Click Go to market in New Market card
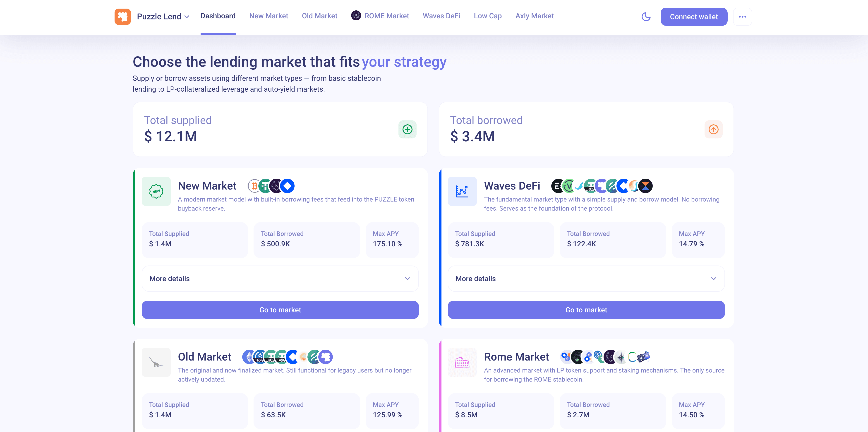The width and height of the screenshot is (868, 432). (x=280, y=310)
